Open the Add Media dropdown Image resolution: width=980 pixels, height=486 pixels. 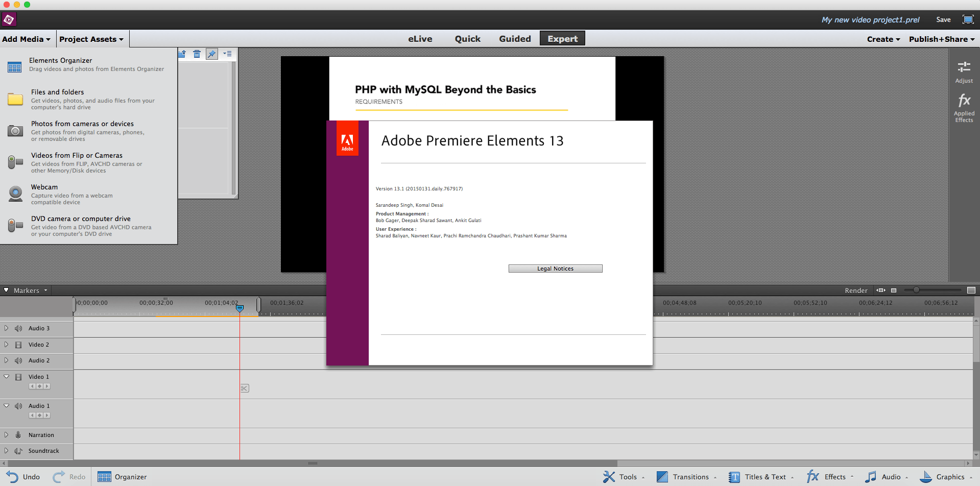[27, 39]
